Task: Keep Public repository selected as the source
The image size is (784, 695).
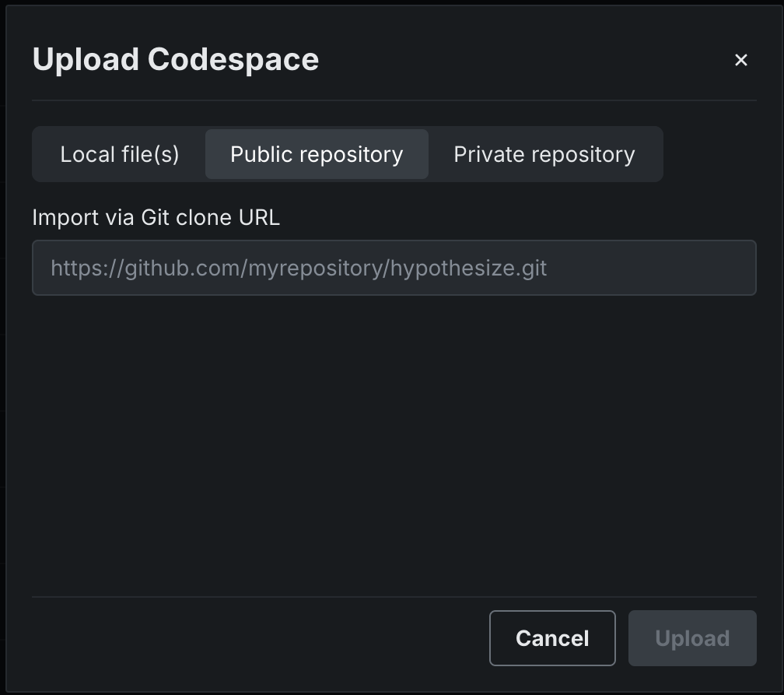Action: coord(317,154)
